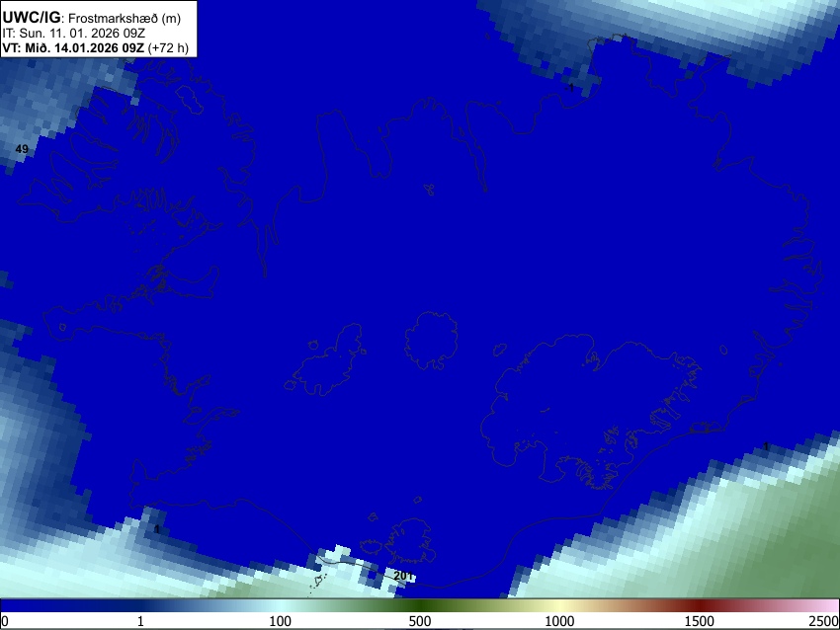Click the map value label 201
The image size is (840, 630).
coord(403,576)
